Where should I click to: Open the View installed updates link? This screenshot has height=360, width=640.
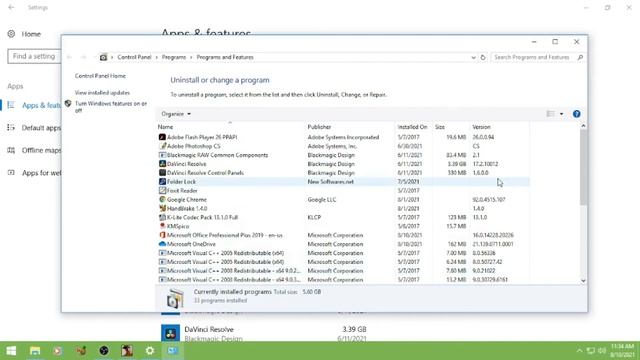(102, 93)
